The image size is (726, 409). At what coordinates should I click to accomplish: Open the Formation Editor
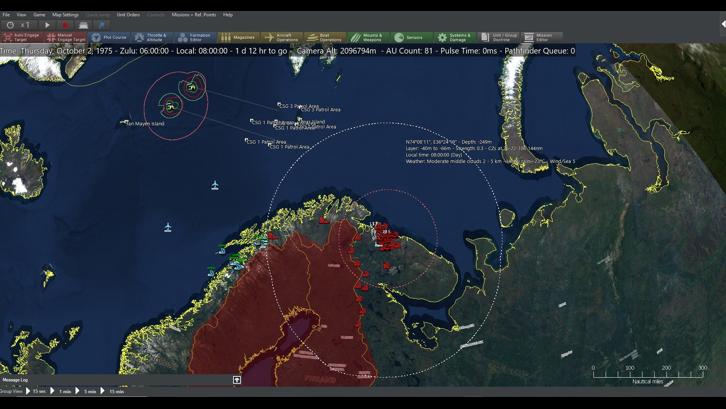coord(195,38)
